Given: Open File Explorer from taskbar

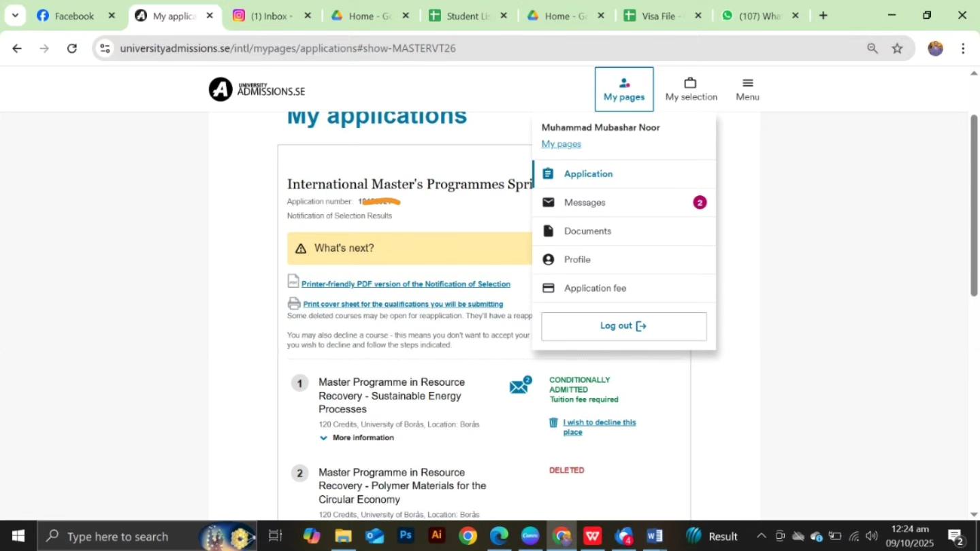Looking at the screenshot, I should click(x=343, y=536).
